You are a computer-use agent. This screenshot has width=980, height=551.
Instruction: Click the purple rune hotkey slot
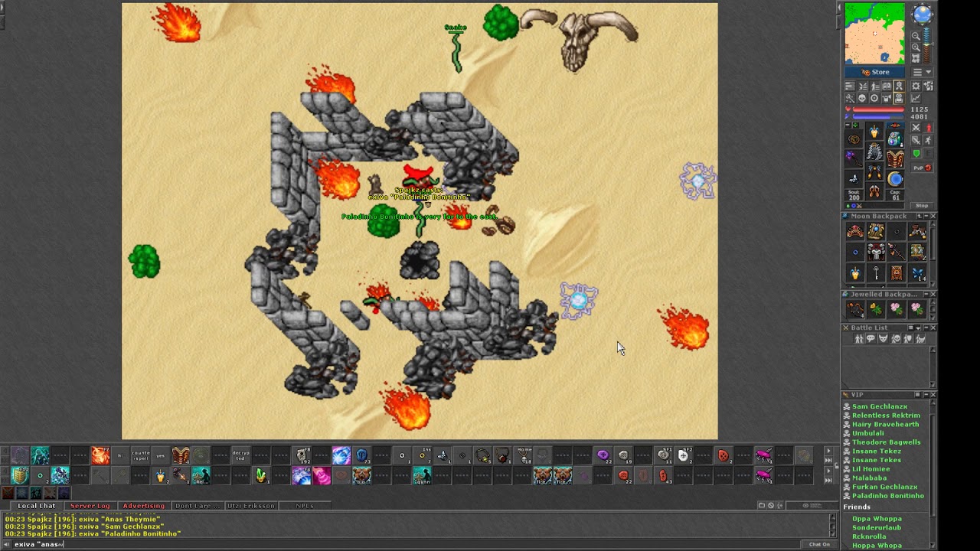[602, 455]
